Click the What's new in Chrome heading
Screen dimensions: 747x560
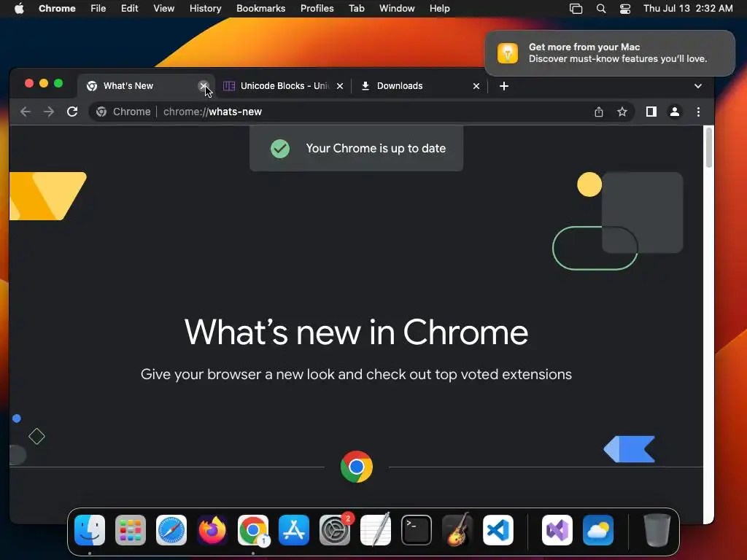pyautogui.click(x=356, y=332)
